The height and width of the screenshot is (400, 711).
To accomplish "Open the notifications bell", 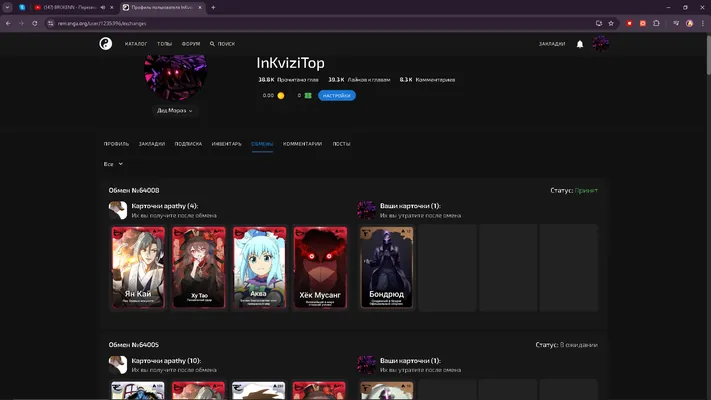I will pyautogui.click(x=580, y=44).
